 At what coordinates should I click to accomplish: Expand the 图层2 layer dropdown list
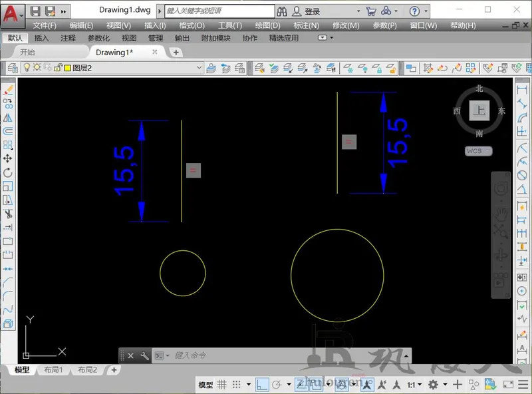click(x=198, y=67)
